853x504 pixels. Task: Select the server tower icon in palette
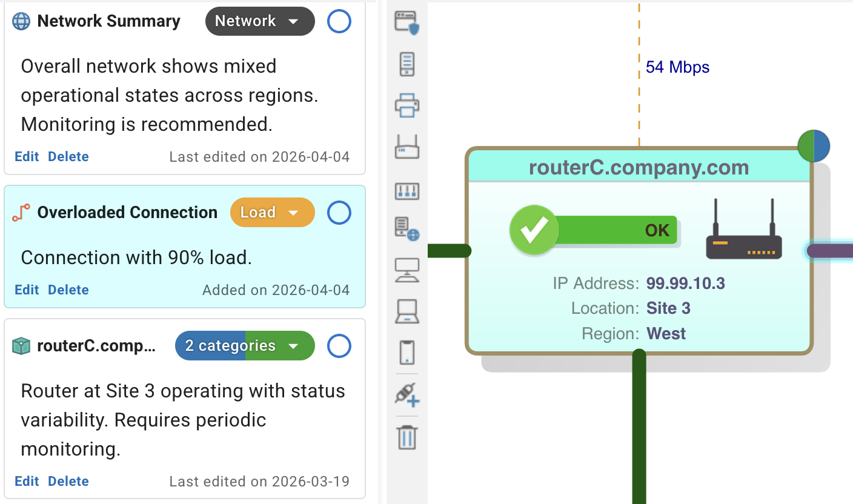pyautogui.click(x=407, y=64)
